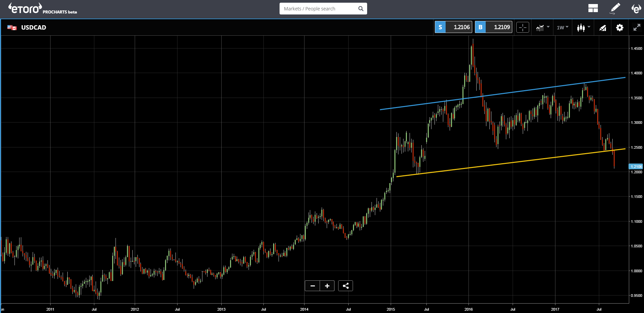Click the 2017 label on time axis
644x313 pixels.
pos(555,309)
